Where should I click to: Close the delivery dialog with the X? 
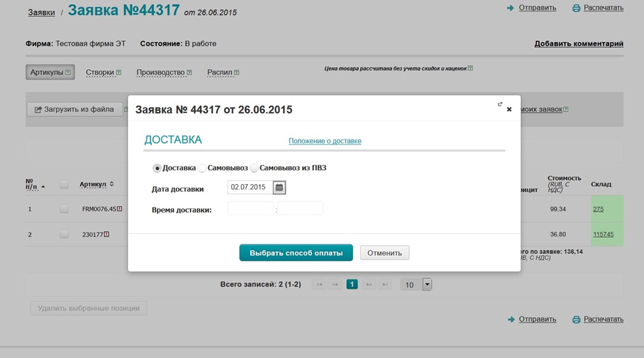[x=509, y=109]
